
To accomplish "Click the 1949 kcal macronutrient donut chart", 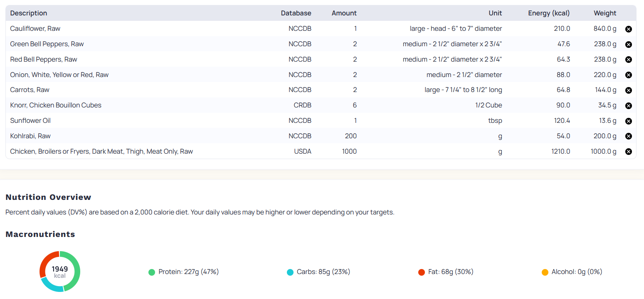I will click(60, 272).
